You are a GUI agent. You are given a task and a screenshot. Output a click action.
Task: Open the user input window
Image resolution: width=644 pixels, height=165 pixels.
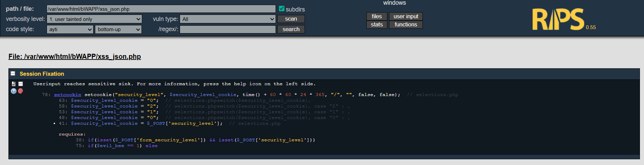click(x=406, y=17)
